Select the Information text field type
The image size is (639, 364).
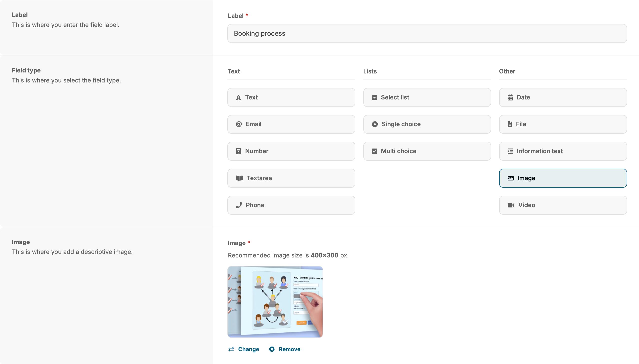[x=563, y=151]
